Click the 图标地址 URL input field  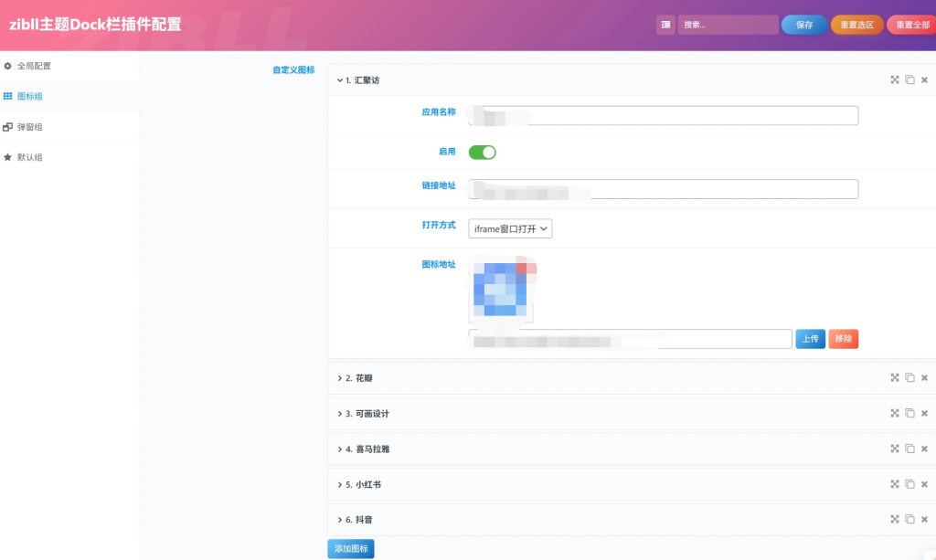click(630, 339)
